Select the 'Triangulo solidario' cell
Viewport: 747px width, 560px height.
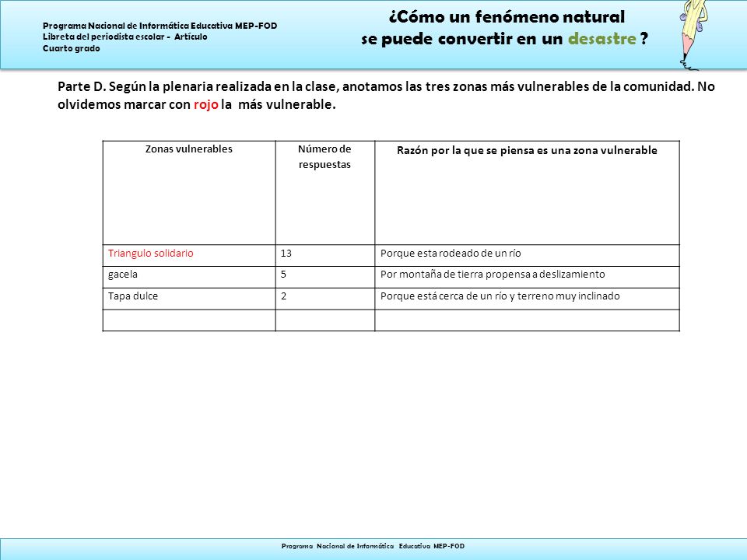(189, 255)
